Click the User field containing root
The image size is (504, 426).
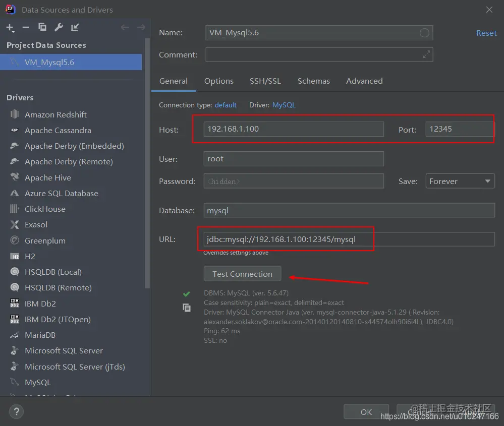294,159
